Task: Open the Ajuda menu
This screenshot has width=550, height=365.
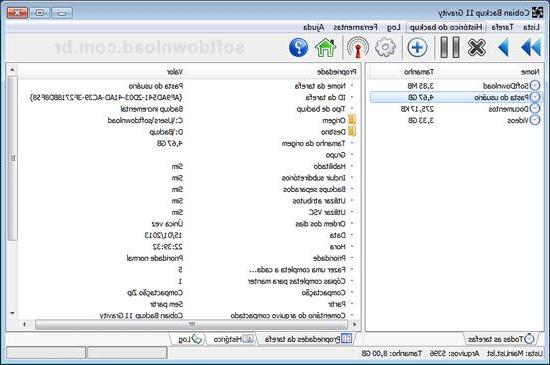Action: [314, 27]
